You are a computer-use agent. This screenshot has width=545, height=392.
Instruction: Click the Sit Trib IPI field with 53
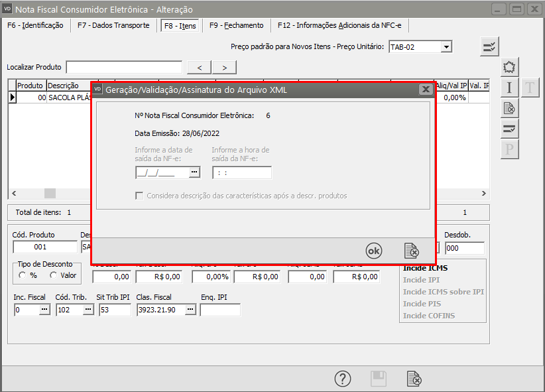115,310
